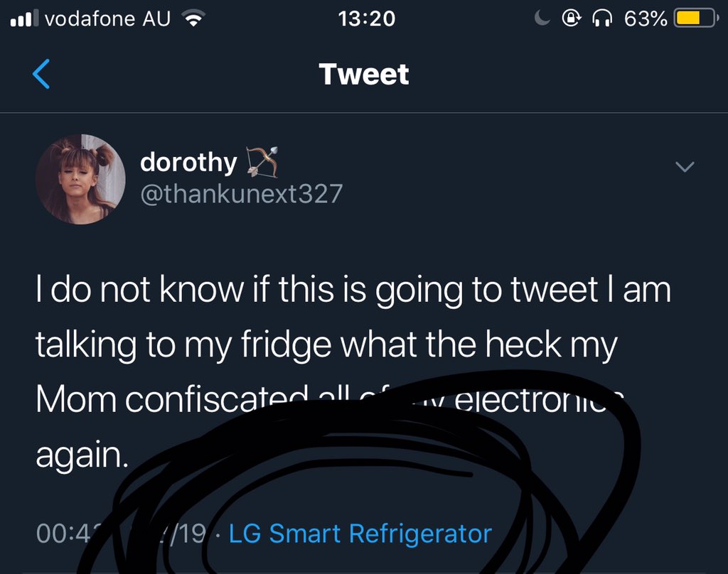This screenshot has width=728, height=574.
Task: Tap the 13:20 clock in status bar
Action: (366, 18)
